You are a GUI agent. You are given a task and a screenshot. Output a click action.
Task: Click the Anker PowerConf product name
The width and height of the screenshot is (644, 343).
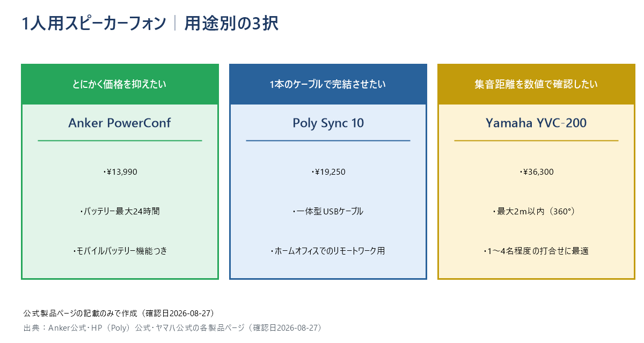pos(120,123)
